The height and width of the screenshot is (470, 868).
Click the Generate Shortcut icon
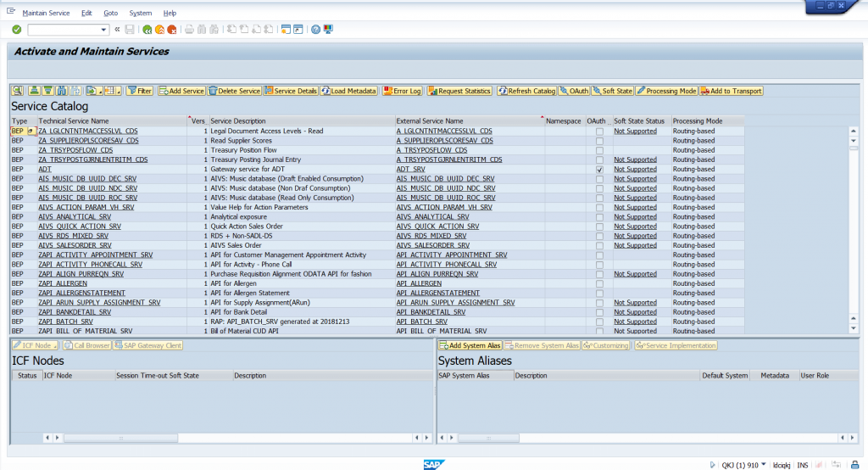[298, 30]
